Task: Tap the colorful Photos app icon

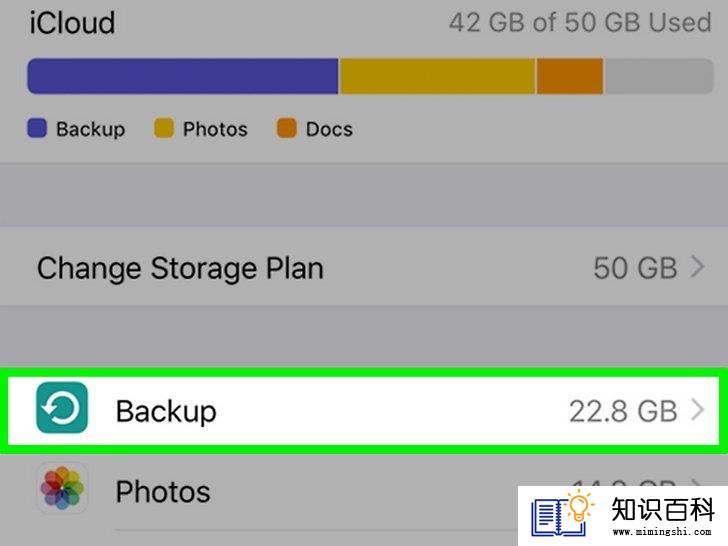Action: click(62, 488)
